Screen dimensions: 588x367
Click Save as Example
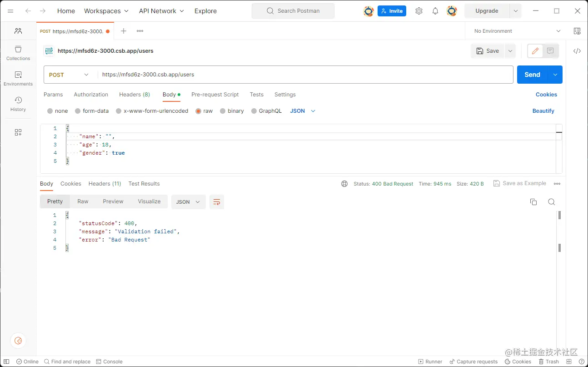[520, 183]
